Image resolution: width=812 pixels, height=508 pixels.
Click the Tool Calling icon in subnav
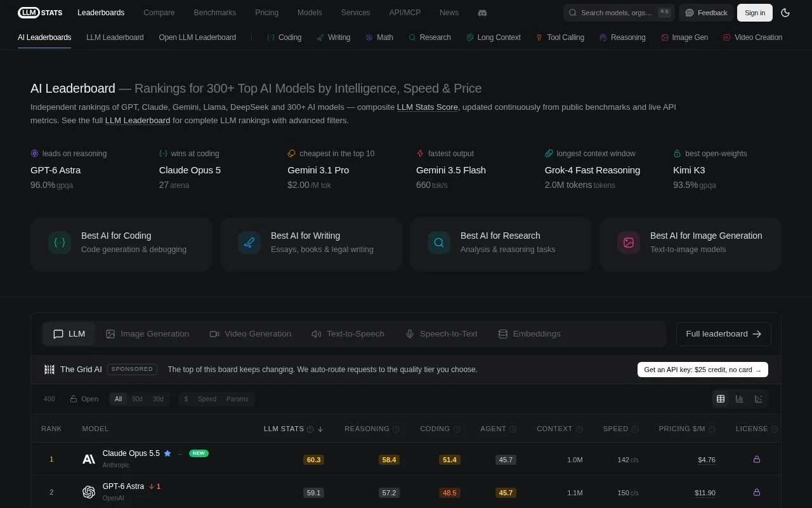click(539, 37)
